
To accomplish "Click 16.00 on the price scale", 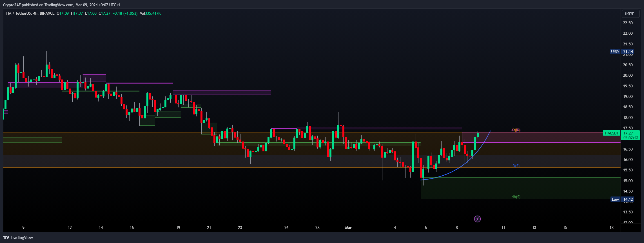I will 628,160.
